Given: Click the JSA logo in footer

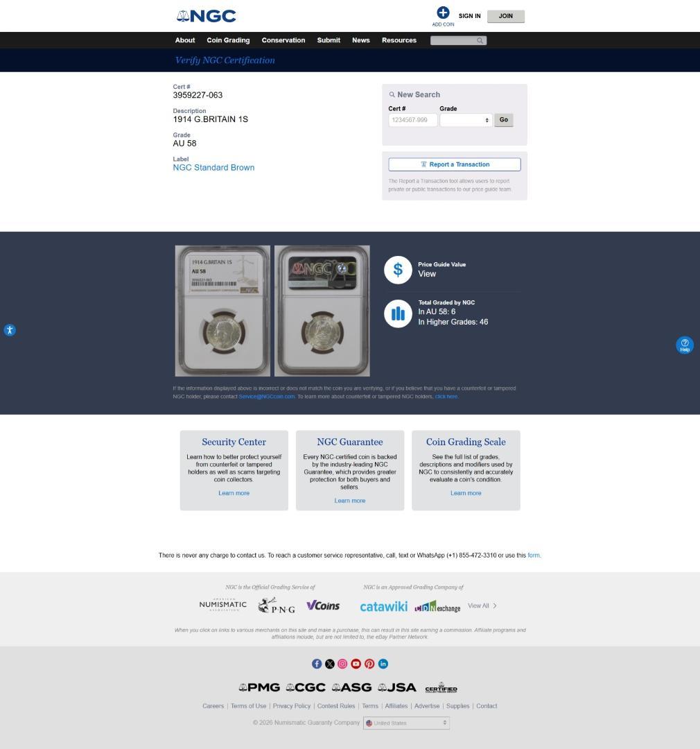Looking at the screenshot, I should (397, 687).
